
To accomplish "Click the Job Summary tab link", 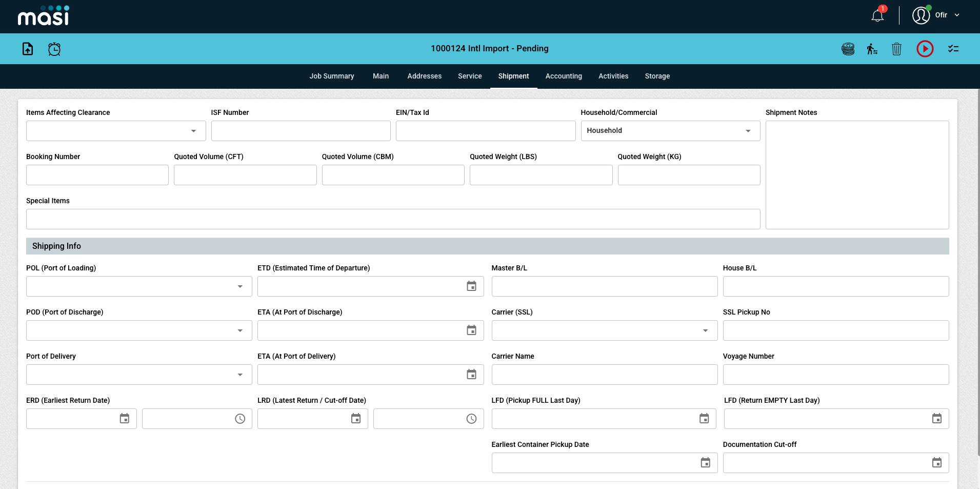I will [331, 76].
